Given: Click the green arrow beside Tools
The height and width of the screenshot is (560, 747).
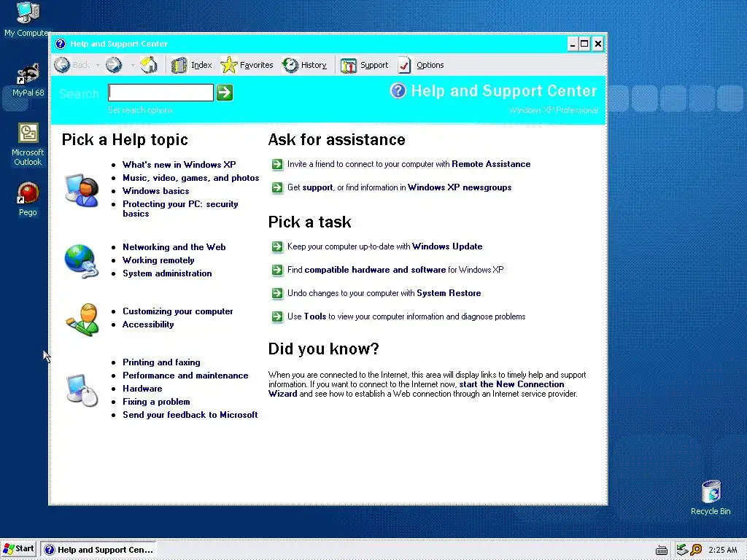Looking at the screenshot, I should point(277,316).
